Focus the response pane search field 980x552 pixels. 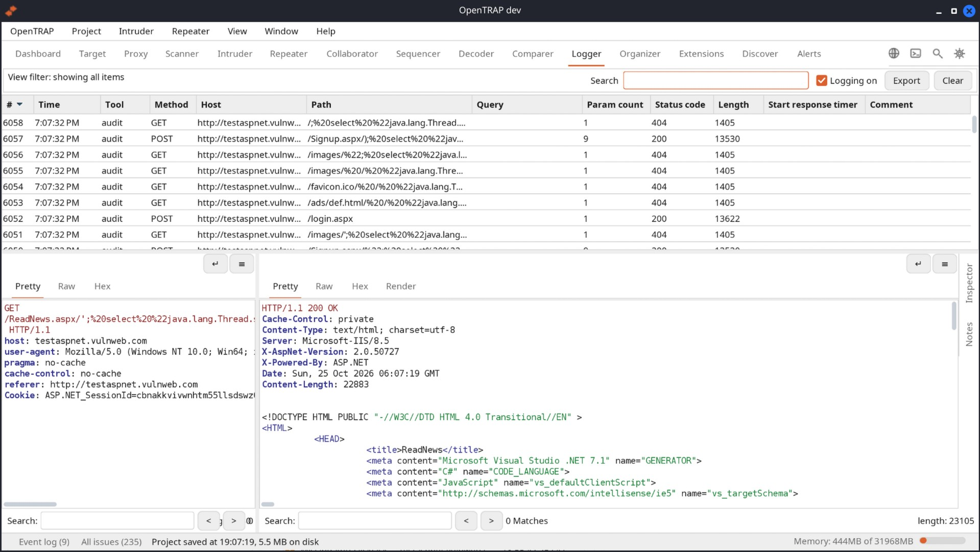click(x=375, y=521)
